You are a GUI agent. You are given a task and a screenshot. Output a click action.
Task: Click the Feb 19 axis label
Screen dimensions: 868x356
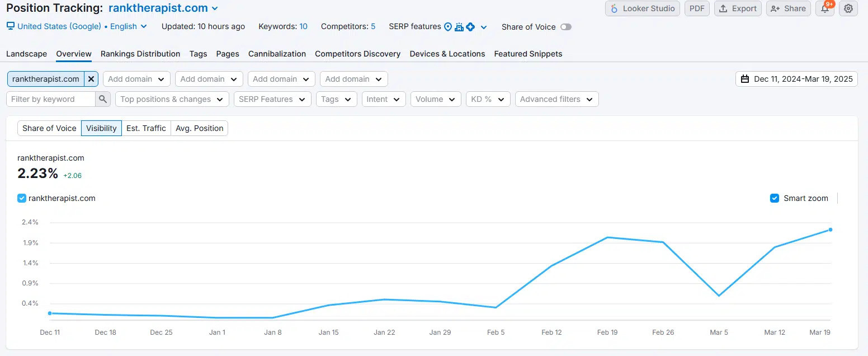point(607,332)
